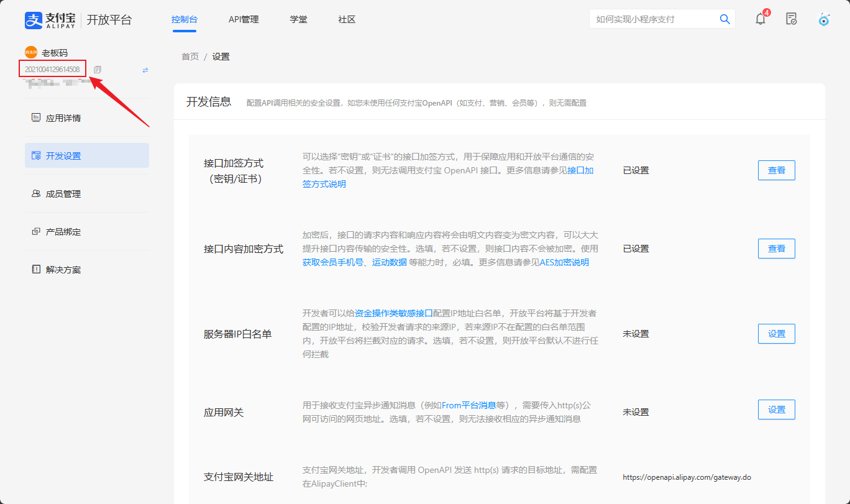Go to 产品绑定 in the sidebar
Viewport: 850px width, 504px height.
(x=63, y=232)
